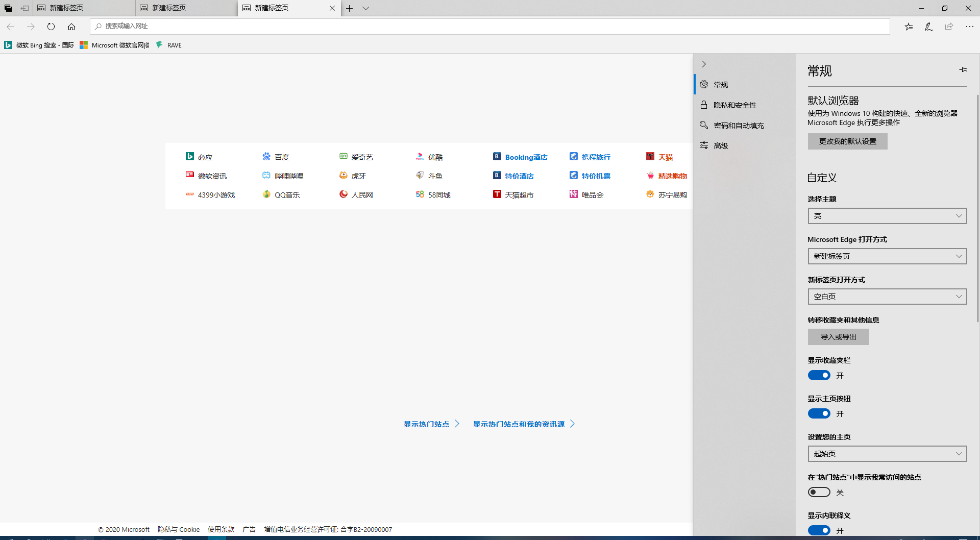Click the settings pane vertical scrollbar

977,208
